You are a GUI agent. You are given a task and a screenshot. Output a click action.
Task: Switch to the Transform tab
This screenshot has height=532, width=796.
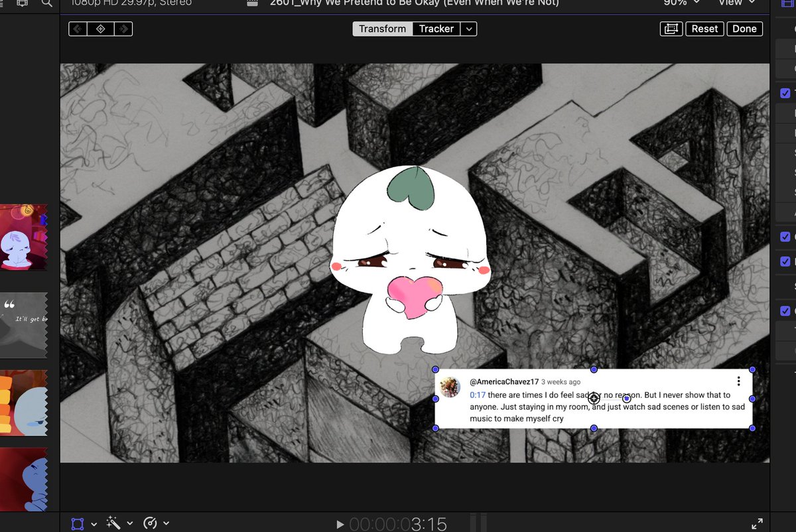coord(383,29)
